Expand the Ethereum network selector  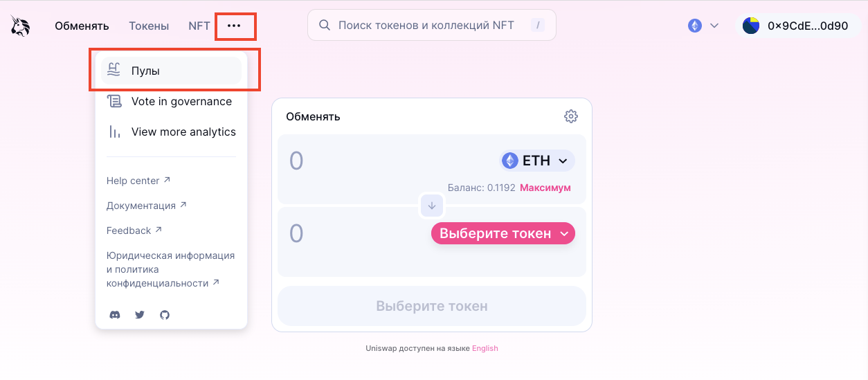(x=703, y=26)
